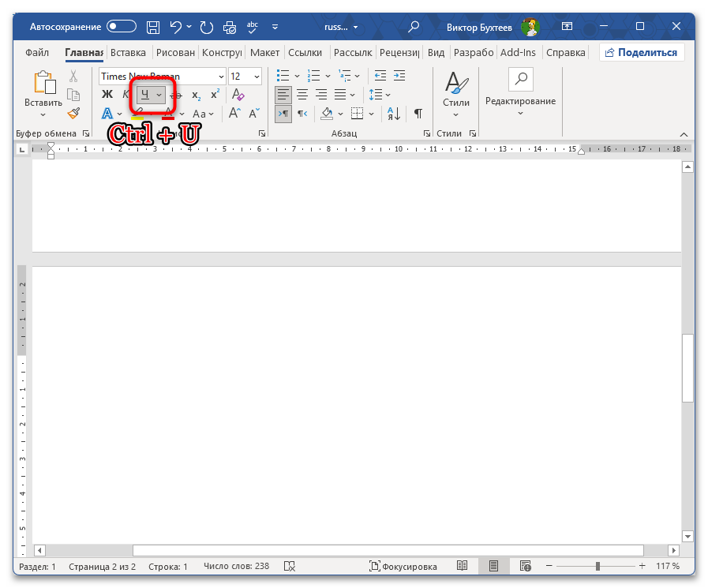Toggle left paragraph alignment
The image size is (708, 588).
click(283, 95)
